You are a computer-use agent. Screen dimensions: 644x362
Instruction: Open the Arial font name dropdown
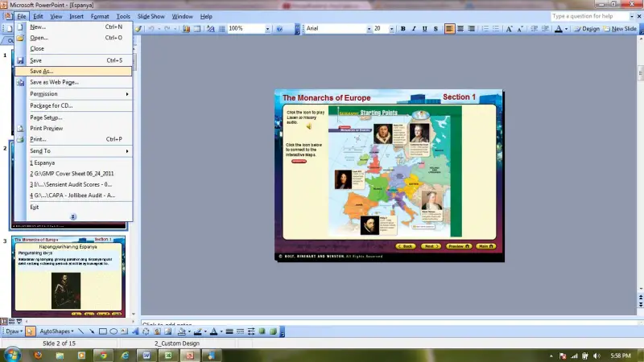367,28
